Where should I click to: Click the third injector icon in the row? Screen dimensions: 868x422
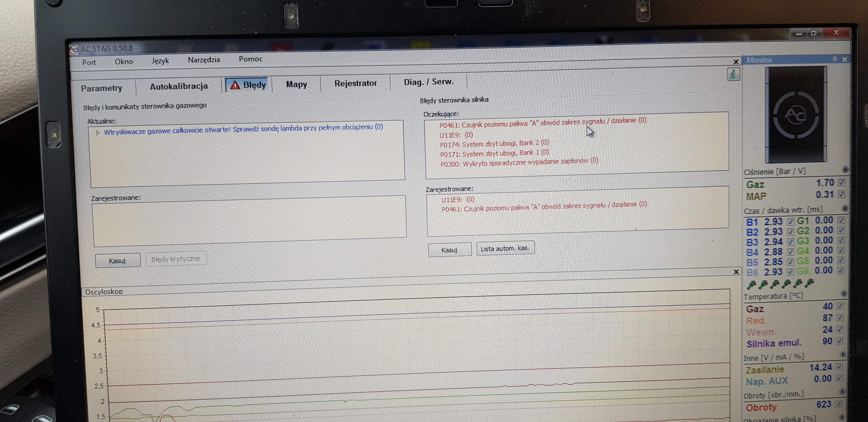coord(774,284)
